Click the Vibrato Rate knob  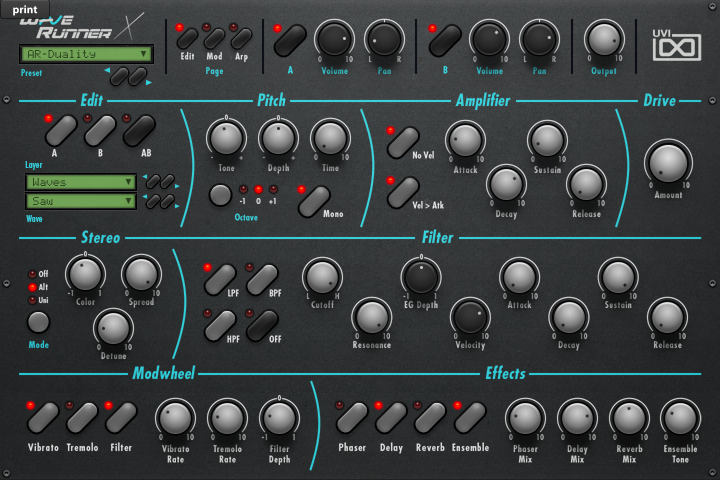click(175, 419)
